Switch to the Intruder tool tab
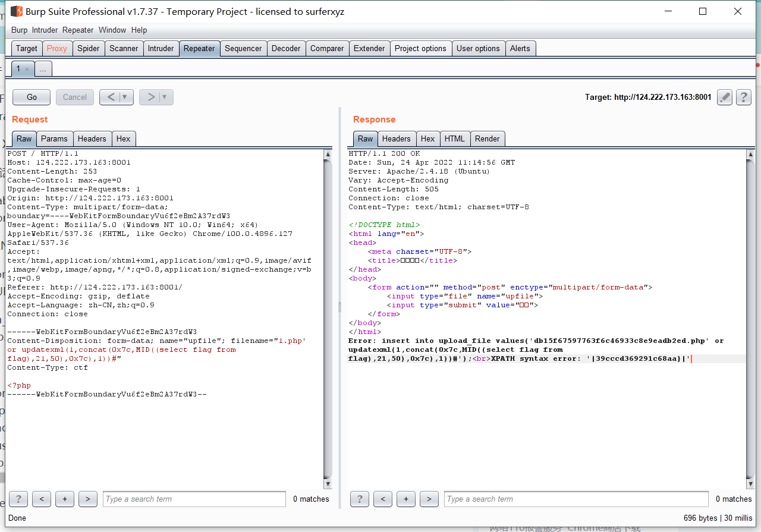761x532 pixels. click(161, 49)
